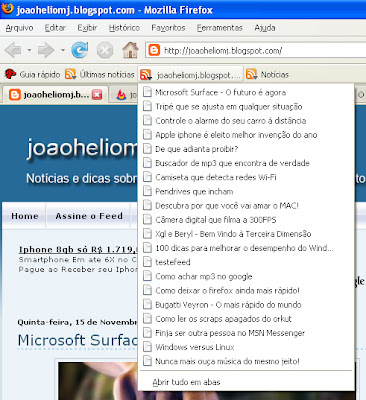Open feed item Bugatti Veyron
The height and width of the screenshot is (400, 366).
(245, 305)
